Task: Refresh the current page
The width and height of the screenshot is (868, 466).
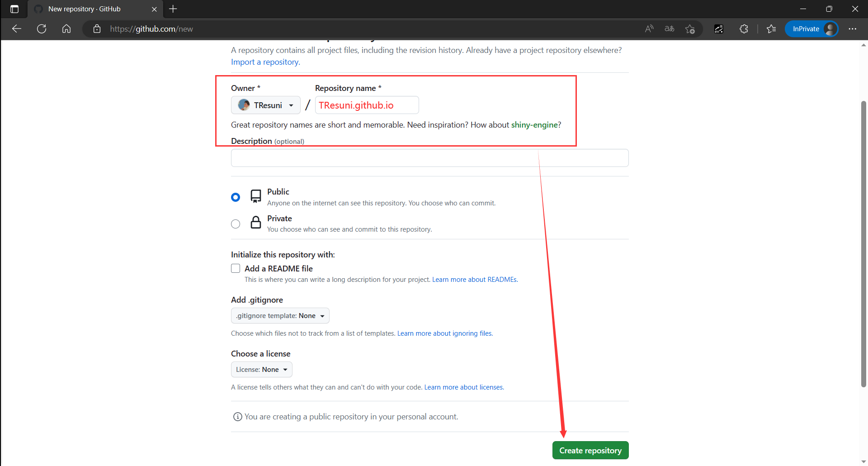Action: pyautogui.click(x=42, y=29)
